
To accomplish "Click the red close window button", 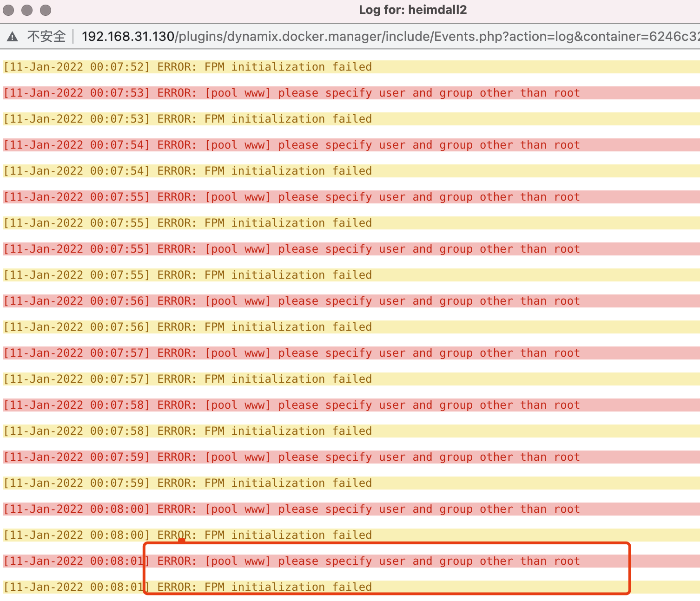I will [x=9, y=10].
